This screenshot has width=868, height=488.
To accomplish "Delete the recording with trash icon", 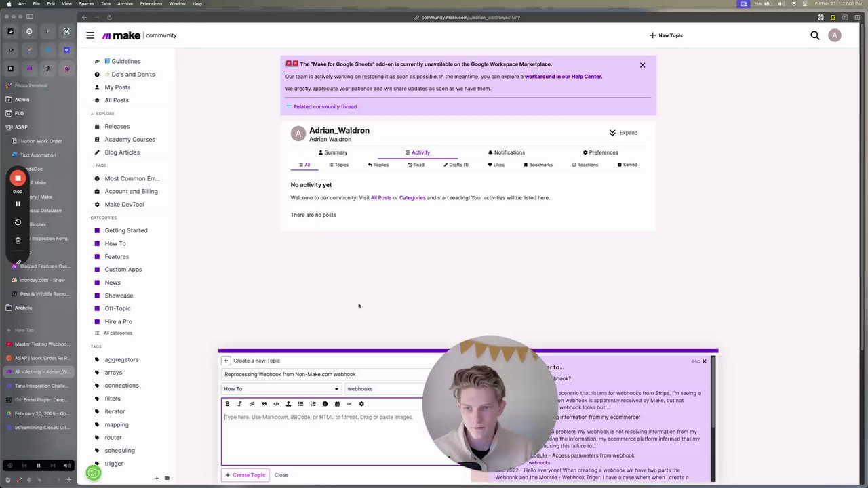I will (18, 240).
